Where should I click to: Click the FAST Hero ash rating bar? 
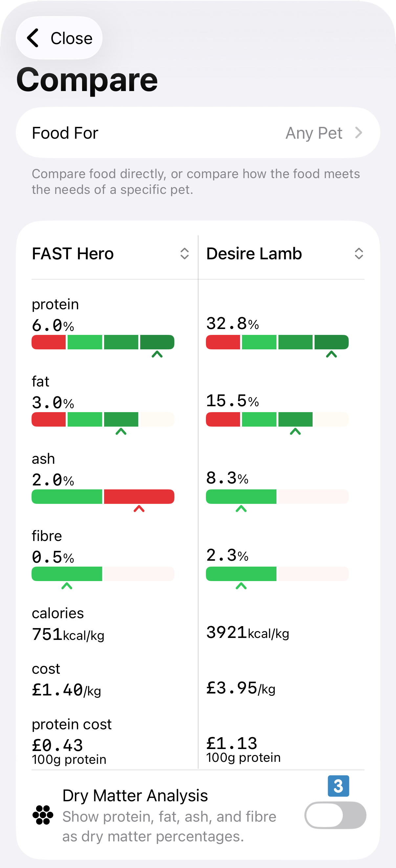tap(103, 497)
